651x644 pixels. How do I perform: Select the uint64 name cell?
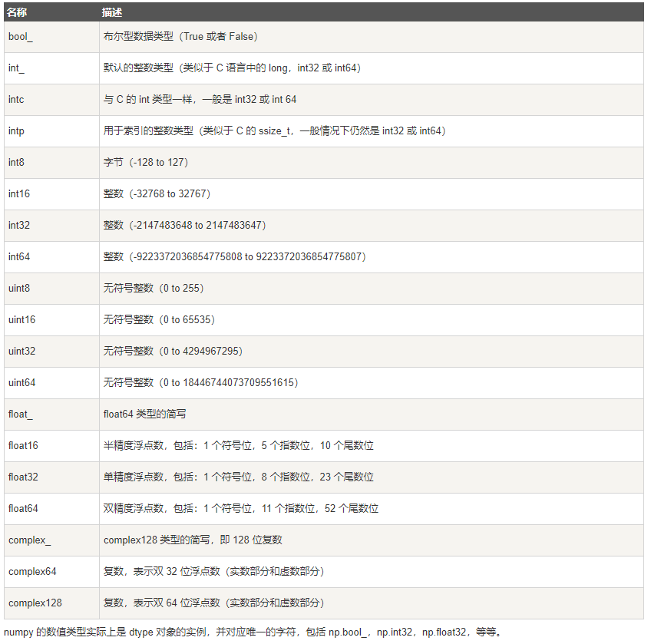pos(51,383)
